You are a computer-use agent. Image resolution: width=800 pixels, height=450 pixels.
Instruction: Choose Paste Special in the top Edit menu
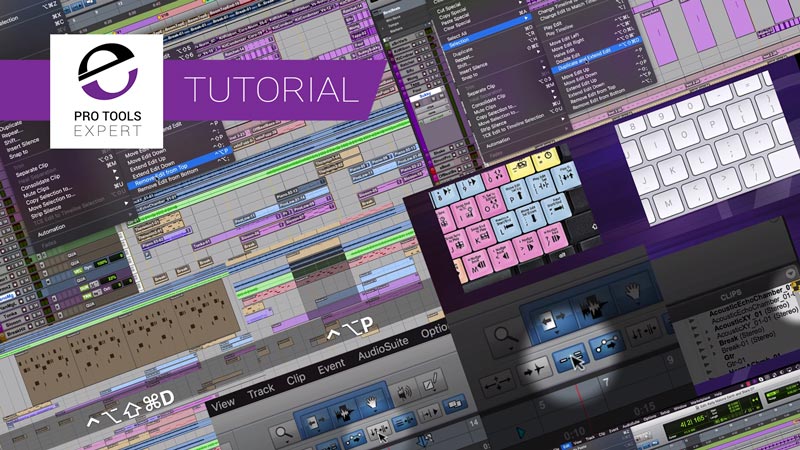click(x=455, y=17)
